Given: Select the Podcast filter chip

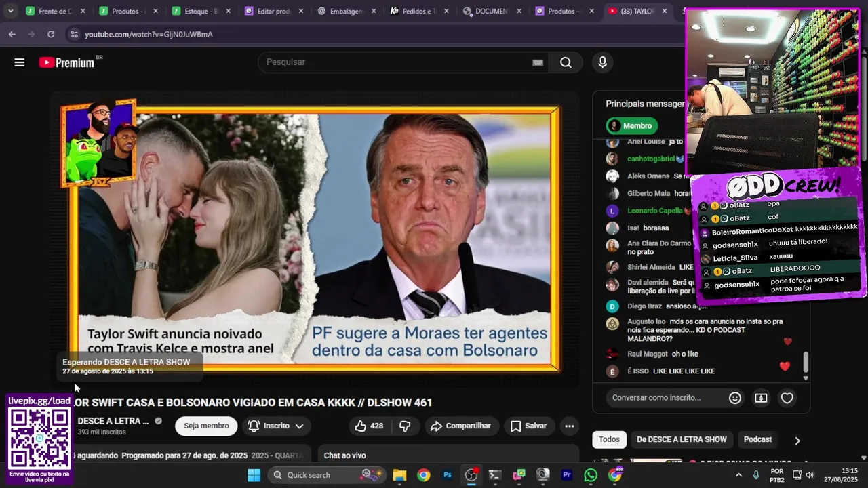Looking at the screenshot, I should [x=757, y=439].
